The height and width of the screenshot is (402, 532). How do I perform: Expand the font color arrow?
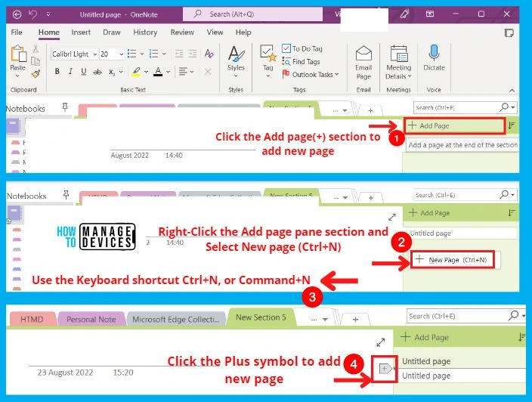pos(168,72)
